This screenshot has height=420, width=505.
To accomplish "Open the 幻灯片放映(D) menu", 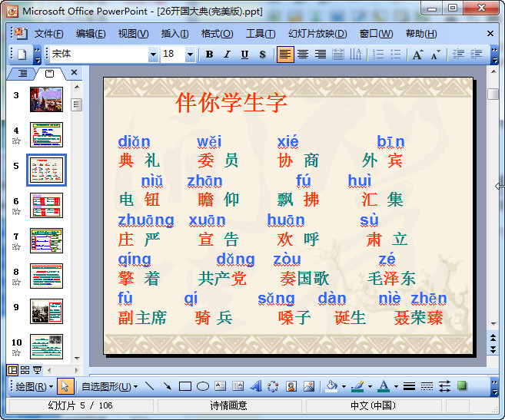I will tap(317, 34).
